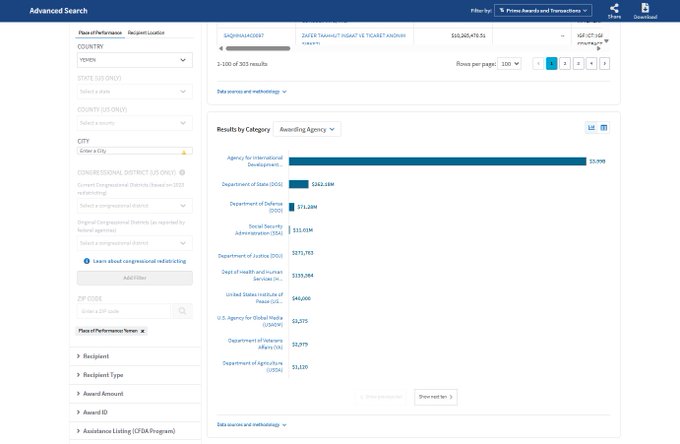This screenshot has width=680, height=444.
Task: Click the Share icon
Action: [x=614, y=8]
